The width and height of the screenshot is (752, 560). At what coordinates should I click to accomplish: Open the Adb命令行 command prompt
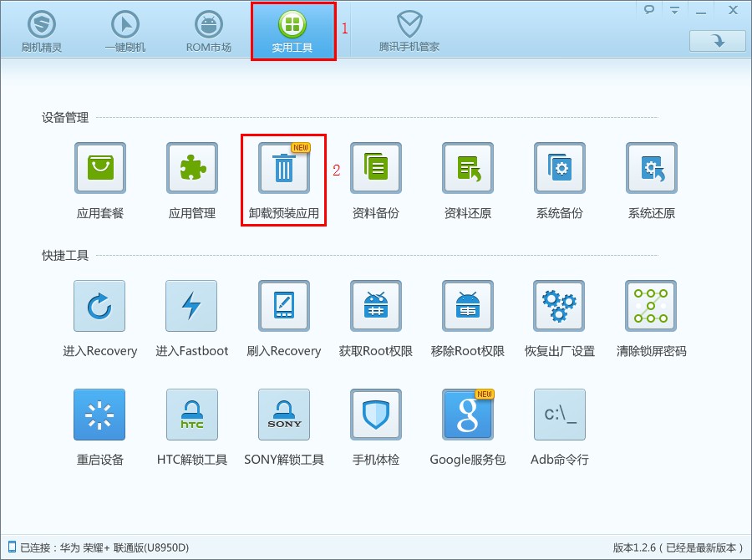(560, 415)
